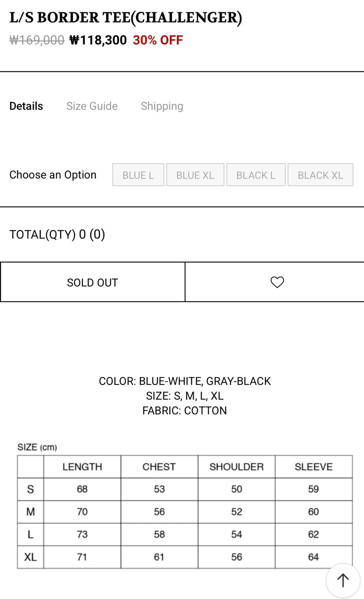View the Shipping tab
The height and width of the screenshot is (599, 364).
click(x=162, y=106)
